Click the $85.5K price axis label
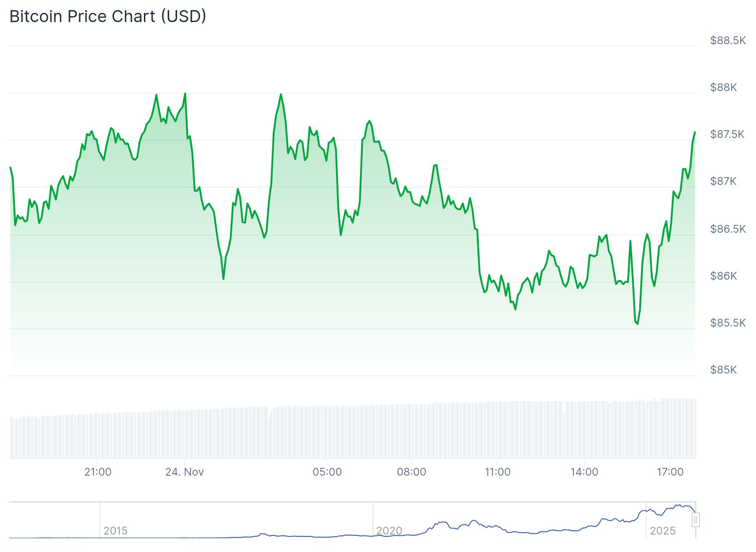756x552 pixels. pos(727,323)
